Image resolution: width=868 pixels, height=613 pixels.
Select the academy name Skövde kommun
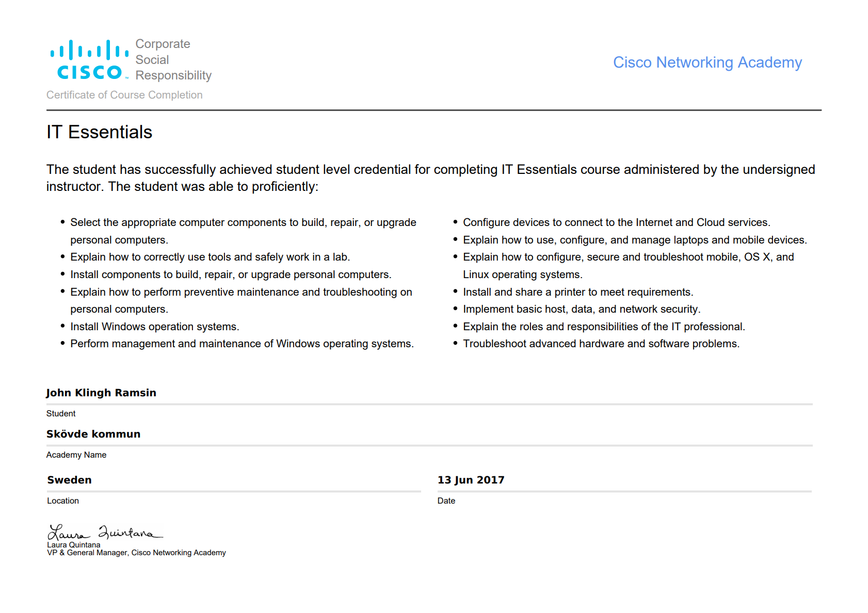point(93,434)
